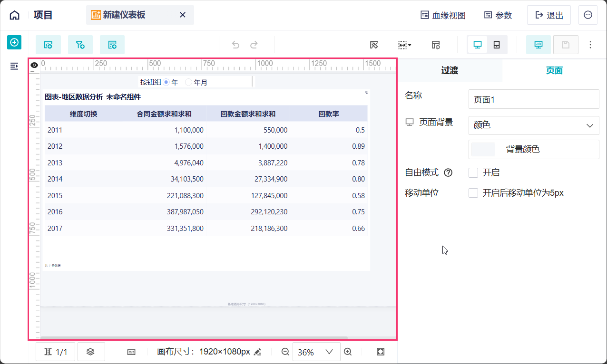
Task: Click the 维度切换 column header
Action: (83, 114)
